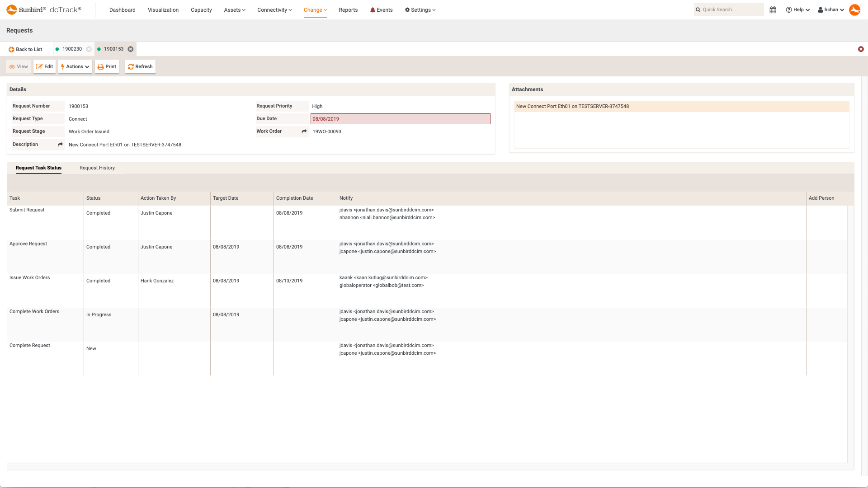Open the Settings dropdown menu

420,9
